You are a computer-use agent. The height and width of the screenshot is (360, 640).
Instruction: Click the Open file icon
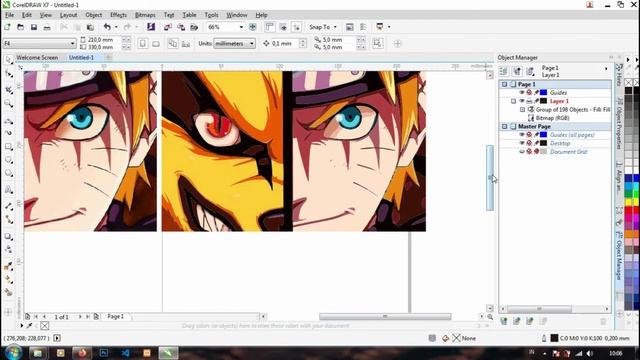[20, 27]
